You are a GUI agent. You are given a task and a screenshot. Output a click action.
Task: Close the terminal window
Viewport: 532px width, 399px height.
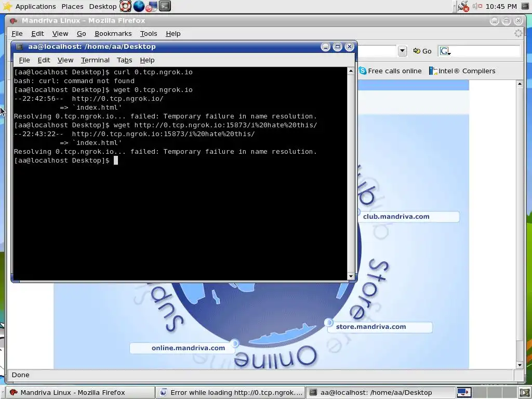[350, 47]
